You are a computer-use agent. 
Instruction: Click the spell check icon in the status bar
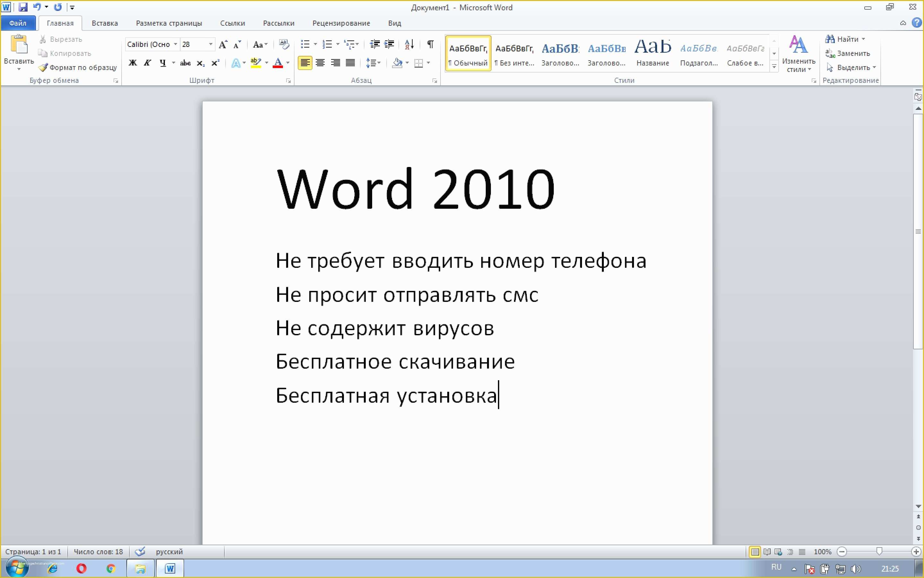coord(140,551)
